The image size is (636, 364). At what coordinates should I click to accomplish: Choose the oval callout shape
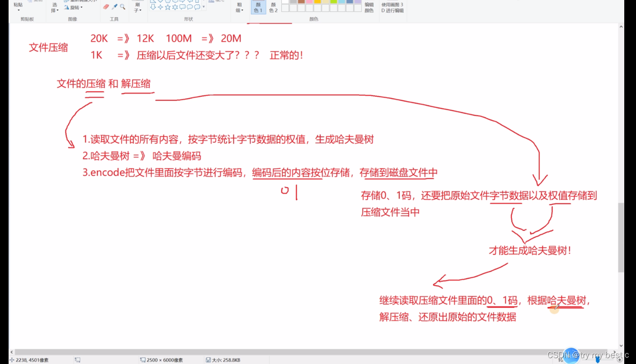(x=190, y=7)
